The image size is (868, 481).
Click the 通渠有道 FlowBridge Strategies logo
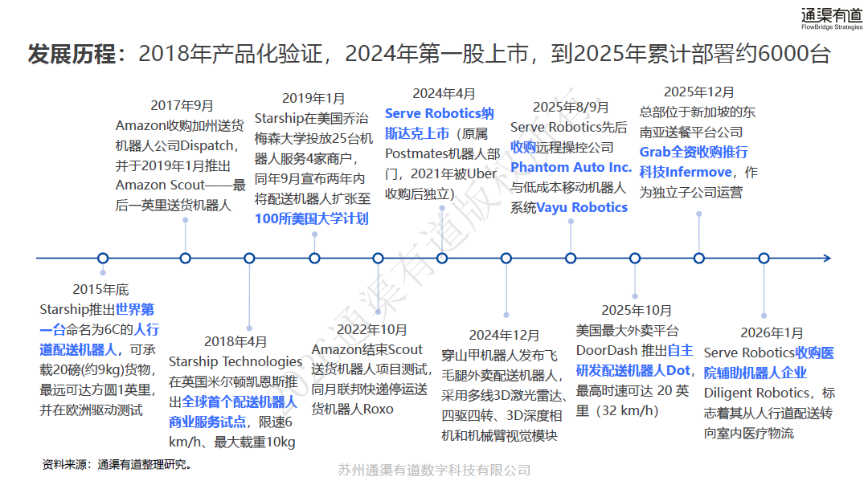[832, 18]
